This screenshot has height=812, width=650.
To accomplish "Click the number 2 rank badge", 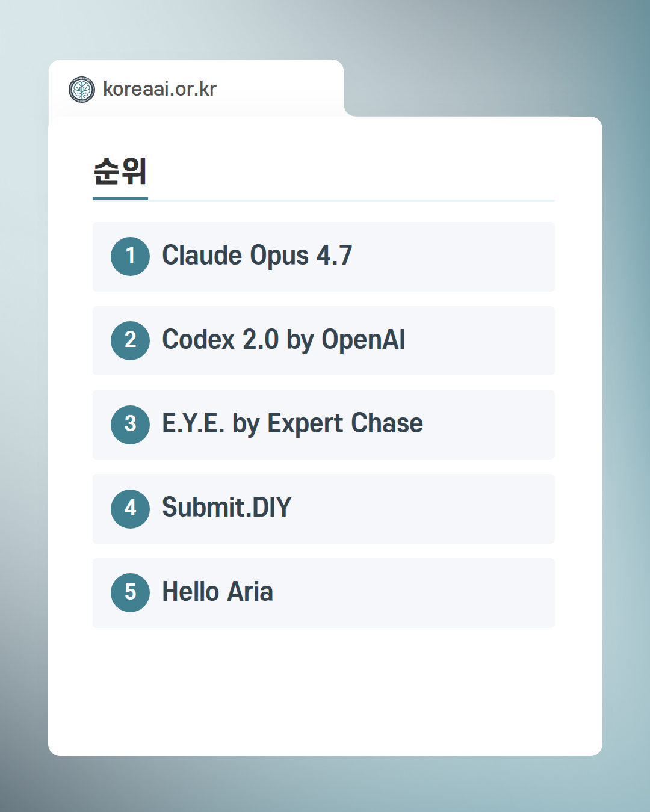I will (x=130, y=340).
